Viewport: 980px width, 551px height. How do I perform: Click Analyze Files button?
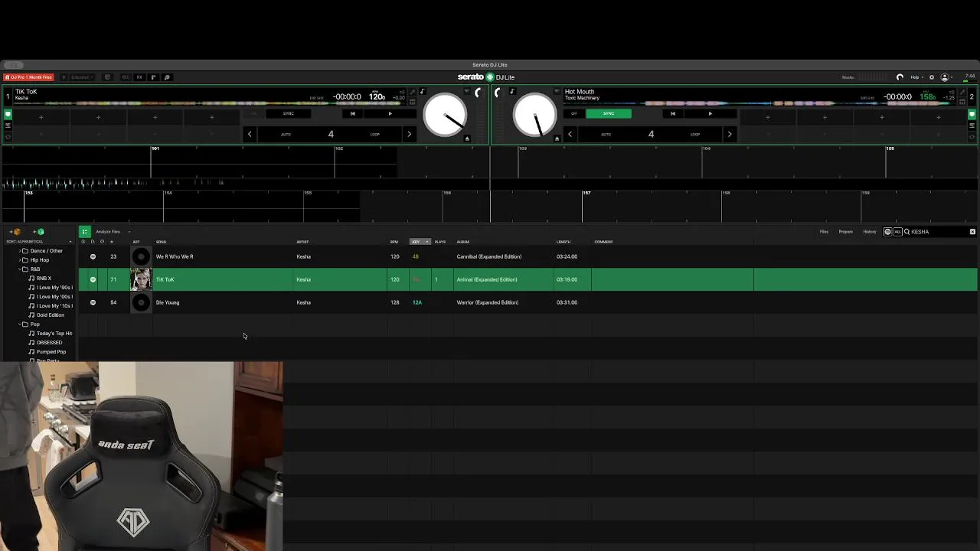coord(108,231)
